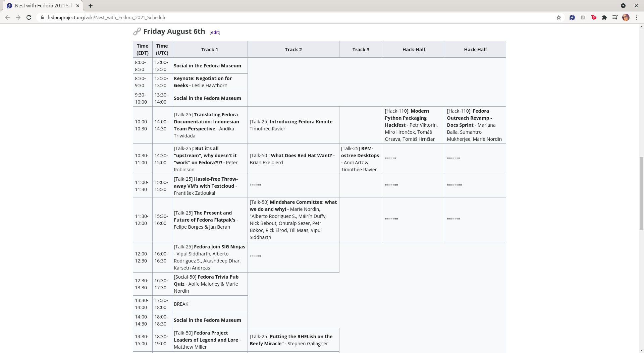Click the Track 2 column header
Screen dimensions: 644x353
[293, 50]
